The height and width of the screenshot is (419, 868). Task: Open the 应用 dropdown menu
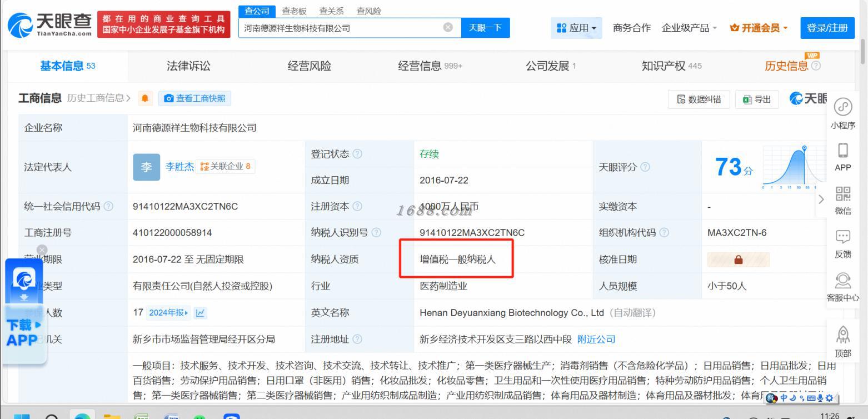[576, 28]
